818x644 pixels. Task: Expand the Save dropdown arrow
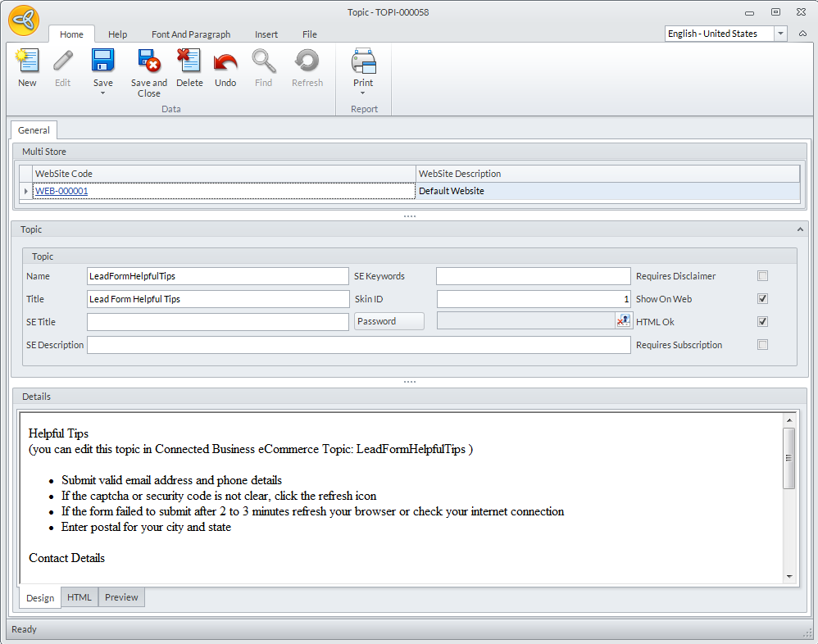(x=102, y=93)
